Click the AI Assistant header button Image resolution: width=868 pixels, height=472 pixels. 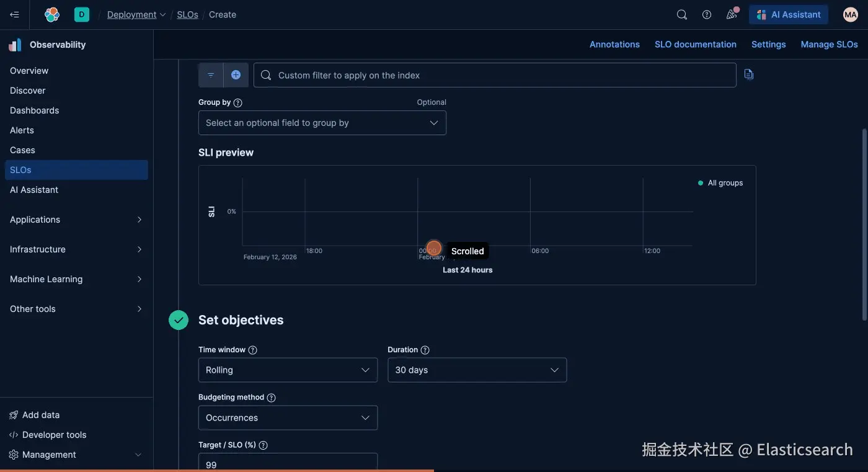pyautogui.click(x=789, y=15)
